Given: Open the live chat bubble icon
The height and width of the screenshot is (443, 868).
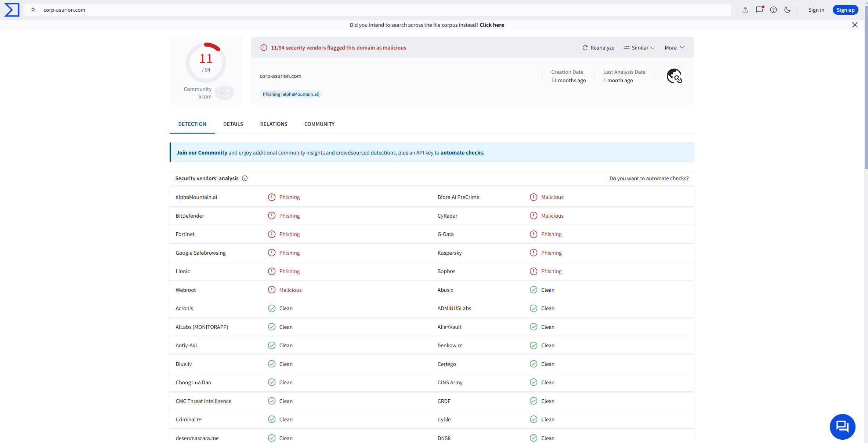Looking at the screenshot, I should click(x=842, y=426).
